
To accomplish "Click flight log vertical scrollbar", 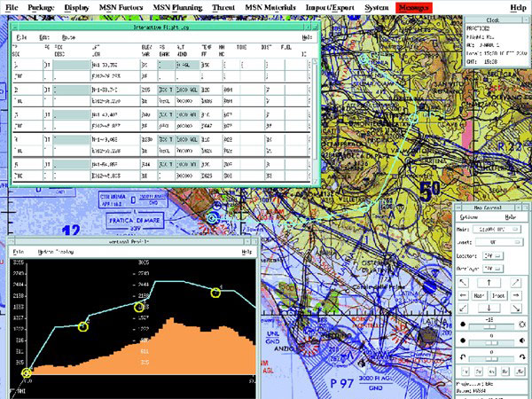I will click(315, 121).
